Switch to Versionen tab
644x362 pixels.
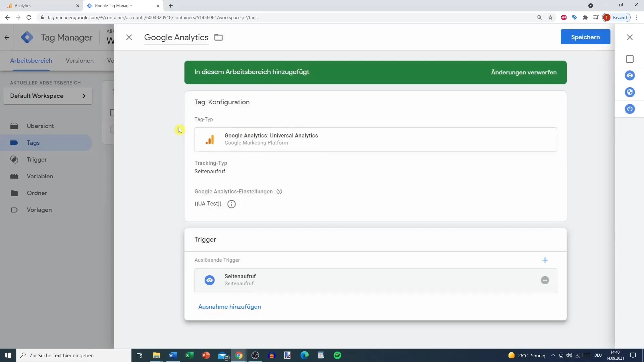click(x=79, y=61)
